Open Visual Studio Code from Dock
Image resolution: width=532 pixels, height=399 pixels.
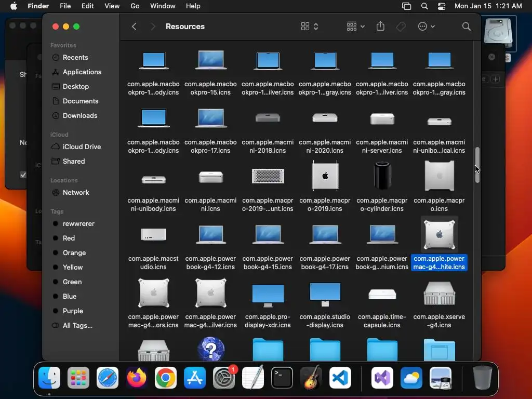[340, 378]
